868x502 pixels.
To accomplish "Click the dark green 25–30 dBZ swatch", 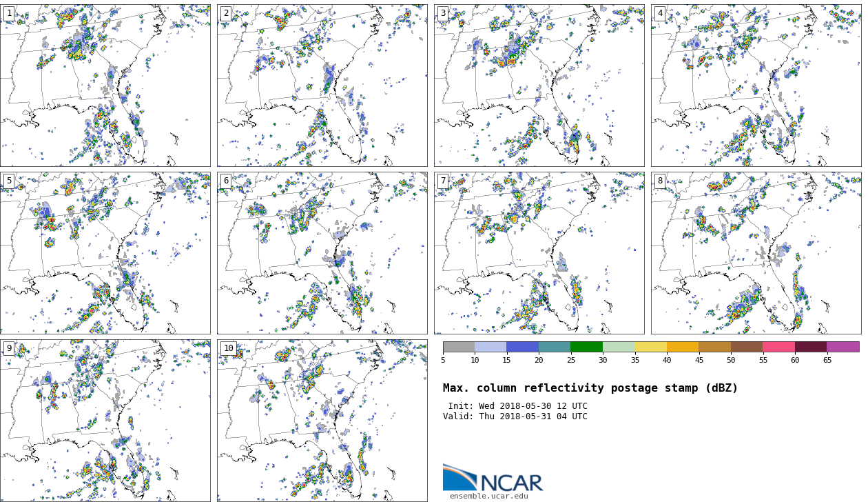I will (586, 347).
